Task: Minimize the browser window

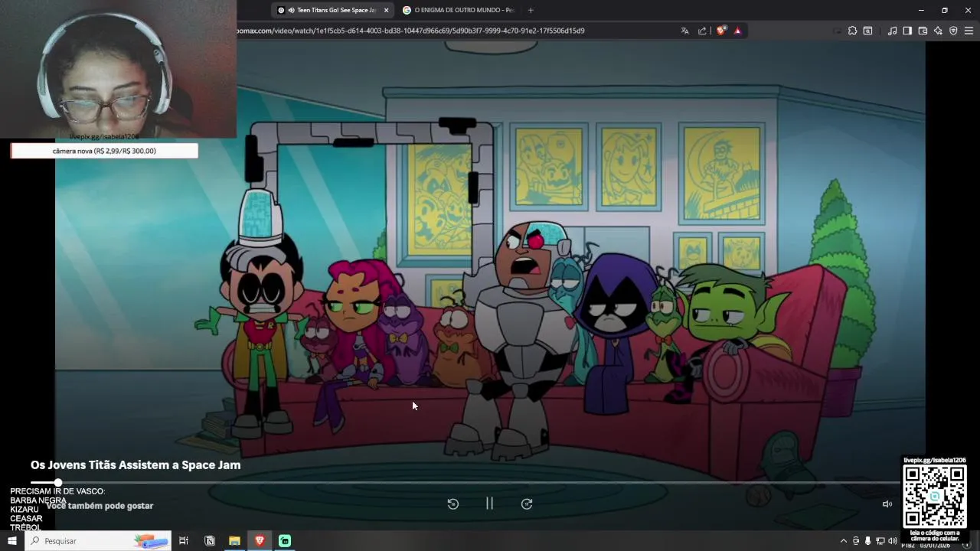Action: click(921, 10)
